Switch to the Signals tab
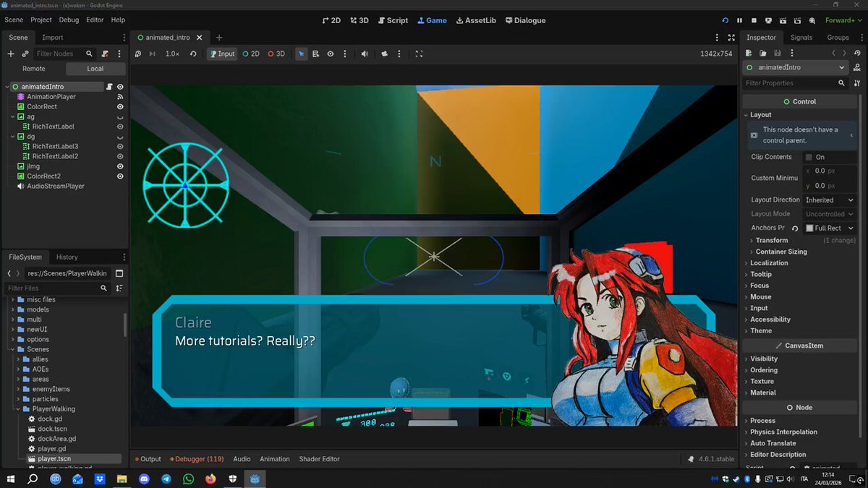The image size is (868, 488). pos(801,38)
